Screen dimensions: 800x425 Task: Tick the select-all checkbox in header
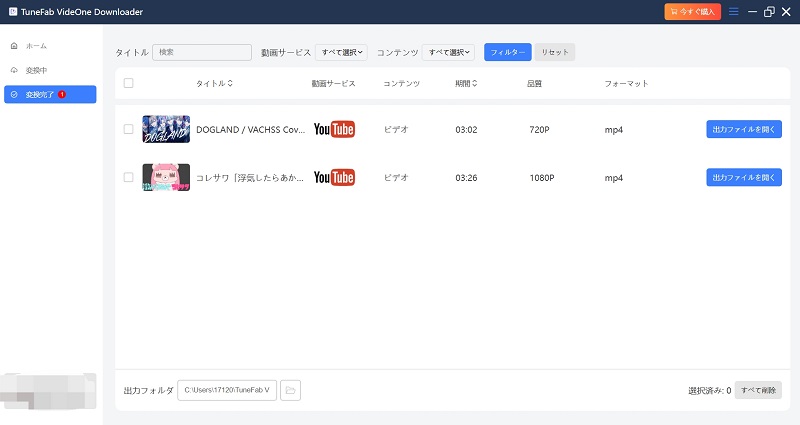(x=129, y=83)
